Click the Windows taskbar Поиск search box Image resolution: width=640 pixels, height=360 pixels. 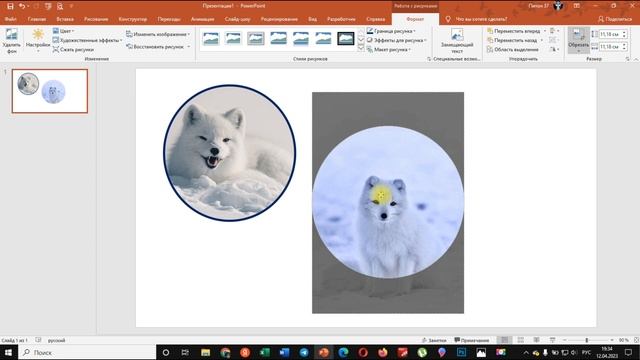(x=87, y=352)
